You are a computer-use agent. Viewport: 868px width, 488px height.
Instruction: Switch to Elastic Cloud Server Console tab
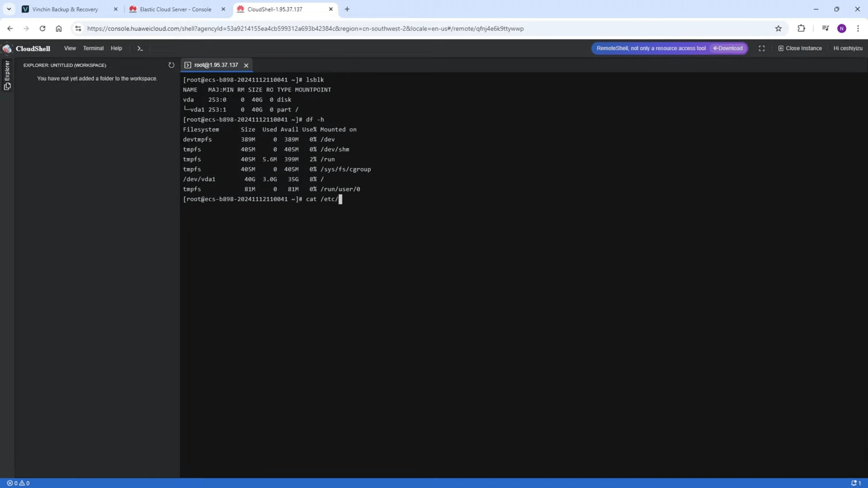[x=175, y=9]
